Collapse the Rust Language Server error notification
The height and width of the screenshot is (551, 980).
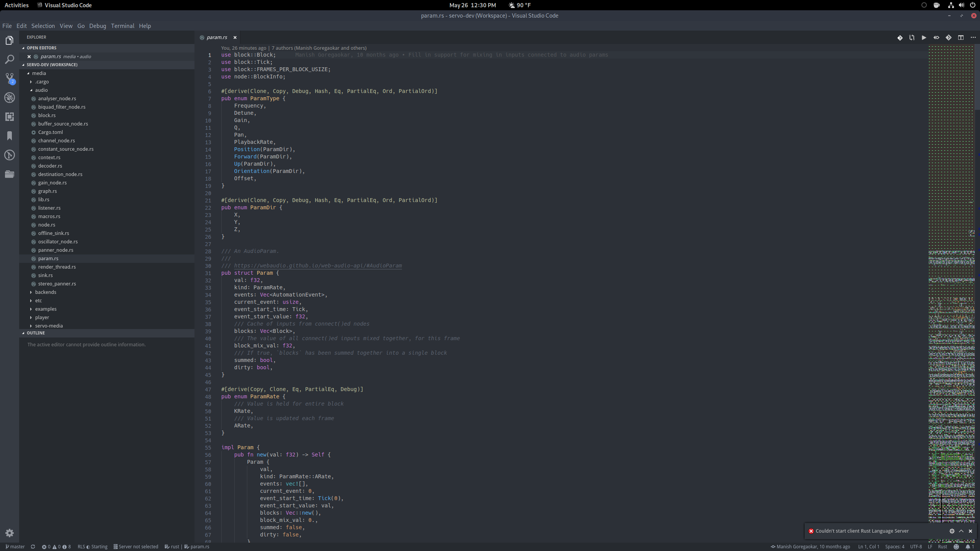[x=961, y=531]
